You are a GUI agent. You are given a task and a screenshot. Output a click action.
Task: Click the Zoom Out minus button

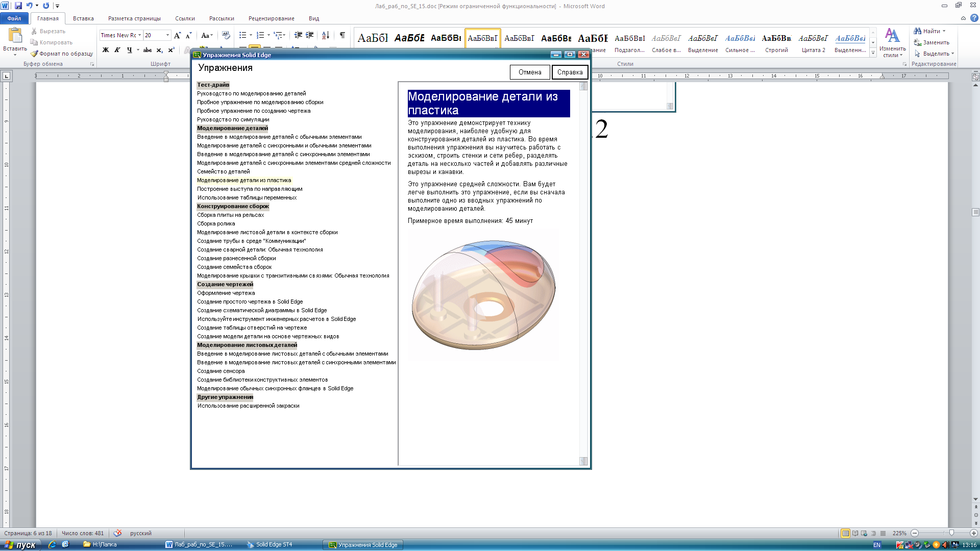tap(915, 533)
